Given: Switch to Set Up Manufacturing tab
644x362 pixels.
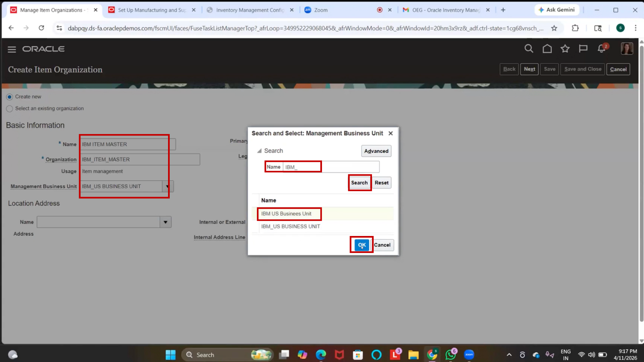Looking at the screenshot, I should pyautogui.click(x=152, y=10).
